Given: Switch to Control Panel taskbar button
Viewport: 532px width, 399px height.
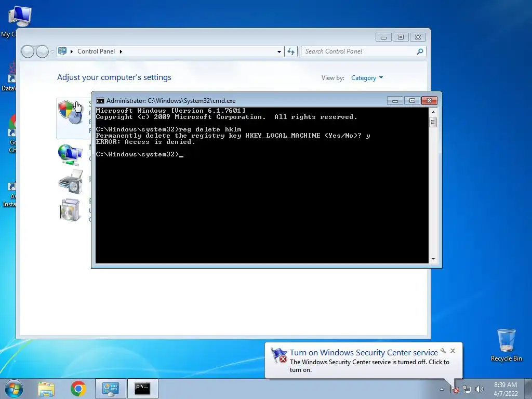Looking at the screenshot, I should click(111, 389).
